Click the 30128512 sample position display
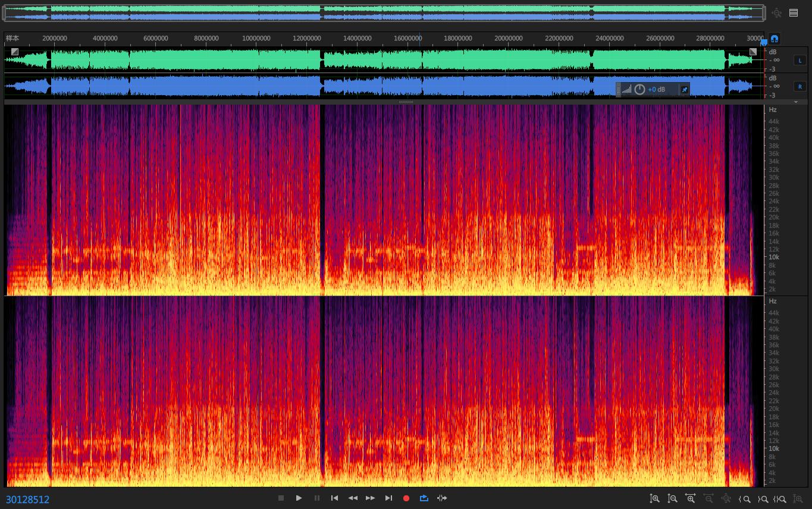812x509 pixels. pos(28,499)
